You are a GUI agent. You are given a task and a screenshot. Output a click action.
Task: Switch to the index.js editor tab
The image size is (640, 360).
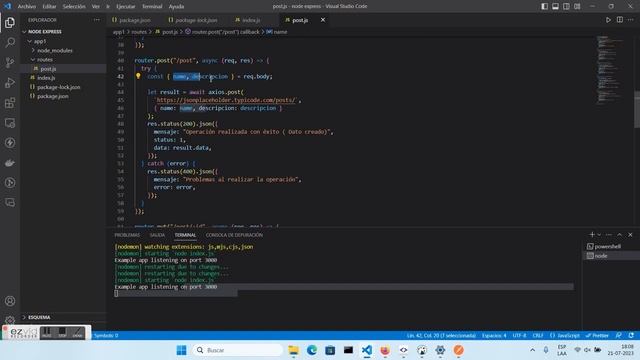click(x=251, y=20)
